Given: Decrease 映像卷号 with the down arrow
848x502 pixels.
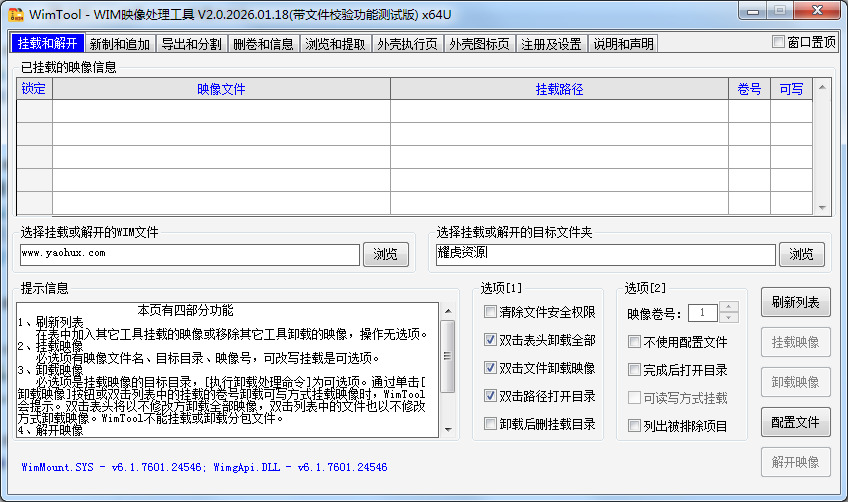Looking at the screenshot, I should pos(729,318).
